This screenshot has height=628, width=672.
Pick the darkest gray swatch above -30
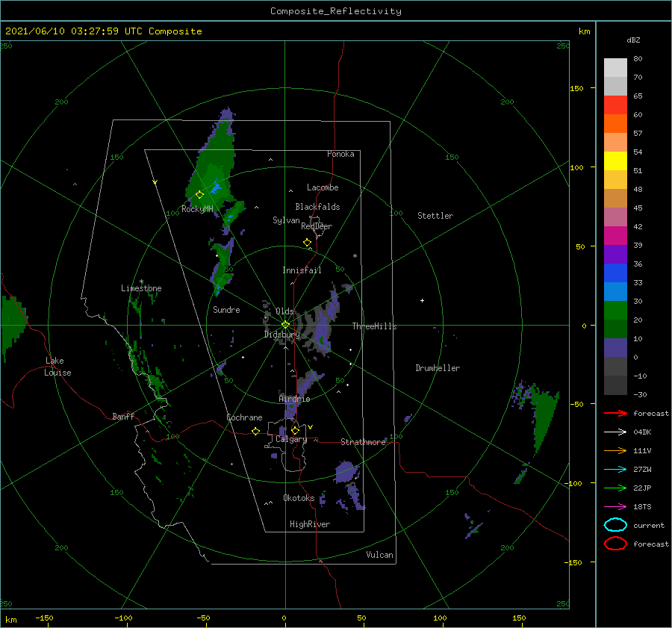615,385
